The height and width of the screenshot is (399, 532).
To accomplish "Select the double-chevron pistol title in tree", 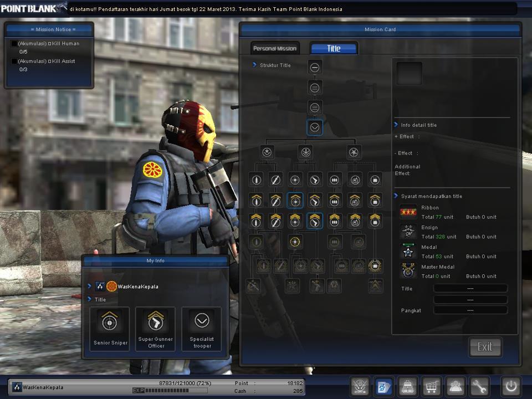I will pyautogui.click(x=315, y=221).
